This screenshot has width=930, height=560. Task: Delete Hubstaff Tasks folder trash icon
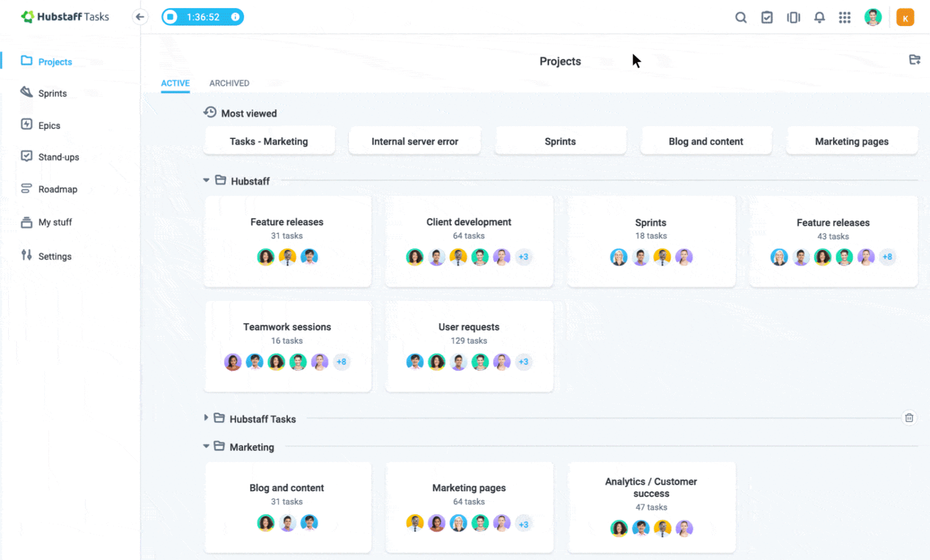click(x=909, y=418)
